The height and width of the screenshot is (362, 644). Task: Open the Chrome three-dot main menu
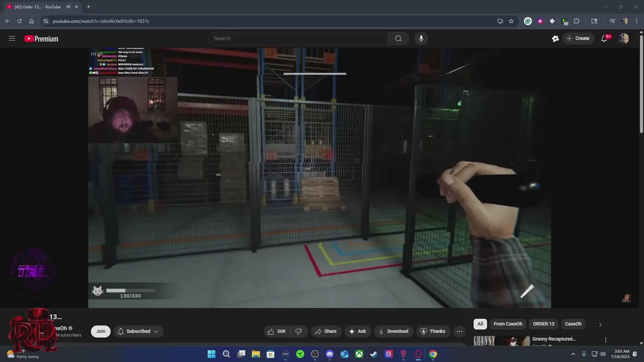click(636, 21)
